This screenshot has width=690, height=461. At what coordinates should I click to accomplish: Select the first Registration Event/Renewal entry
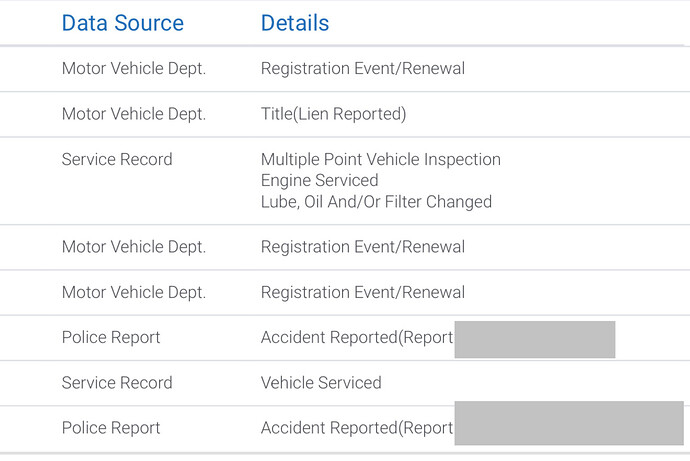coord(363,69)
